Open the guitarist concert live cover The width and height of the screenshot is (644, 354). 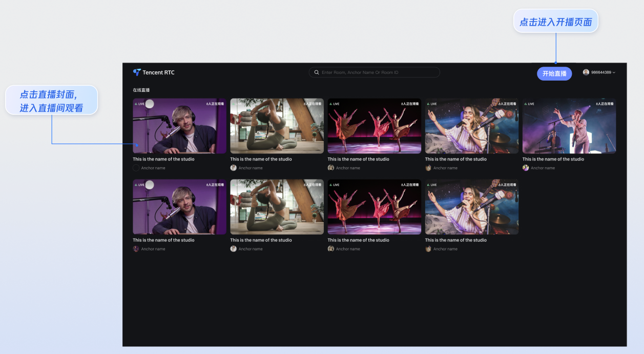pyautogui.click(x=569, y=126)
